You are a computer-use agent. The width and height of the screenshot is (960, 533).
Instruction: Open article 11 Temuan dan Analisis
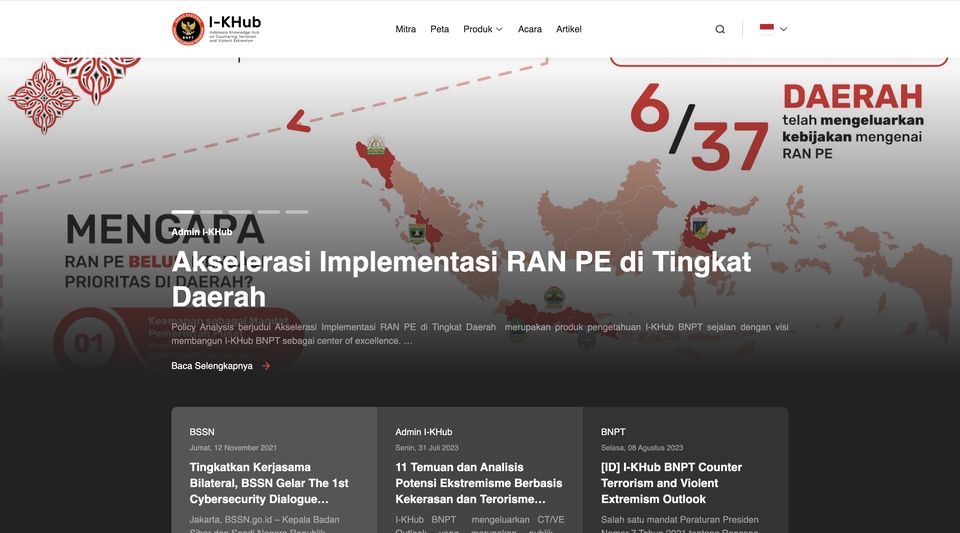478,483
